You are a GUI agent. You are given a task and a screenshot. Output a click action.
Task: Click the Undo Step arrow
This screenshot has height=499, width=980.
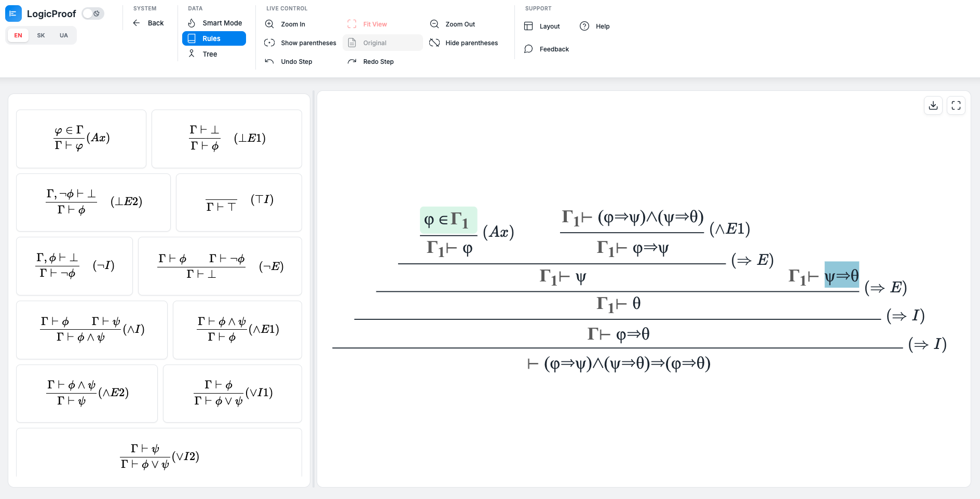coord(269,61)
